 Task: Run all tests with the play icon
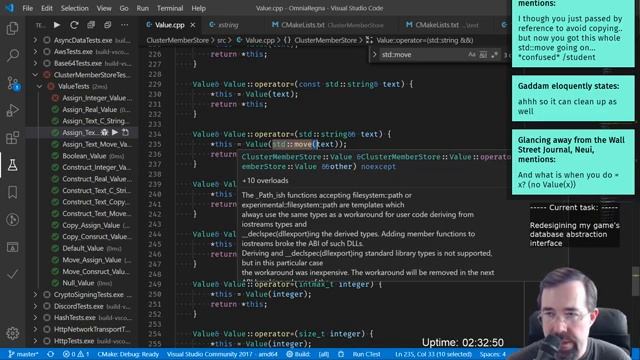pos(57,25)
